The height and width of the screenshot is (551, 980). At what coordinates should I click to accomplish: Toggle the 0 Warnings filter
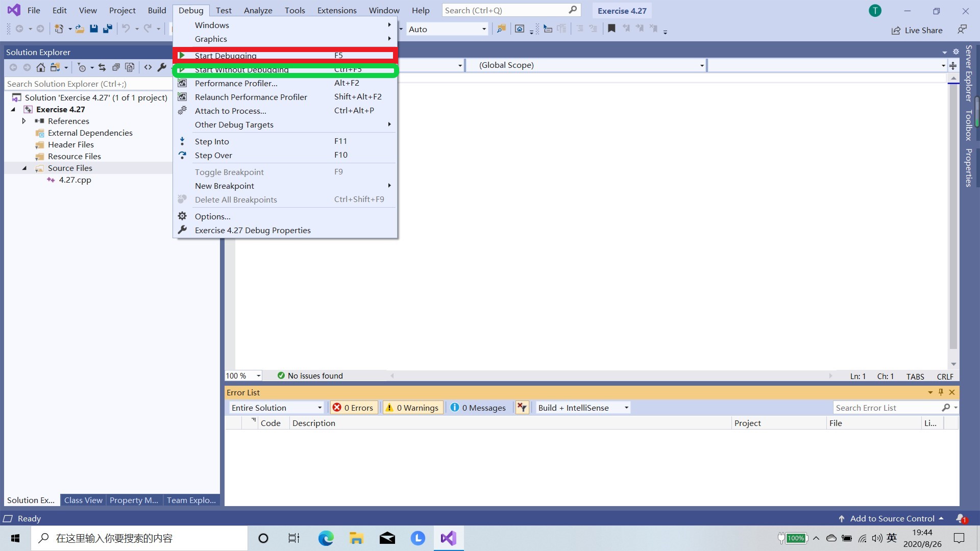(x=412, y=407)
